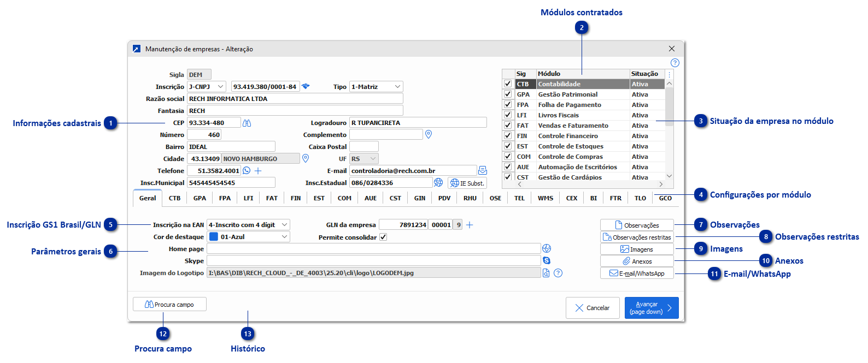Click the E-mail/WhatsApp button

pos(637,273)
